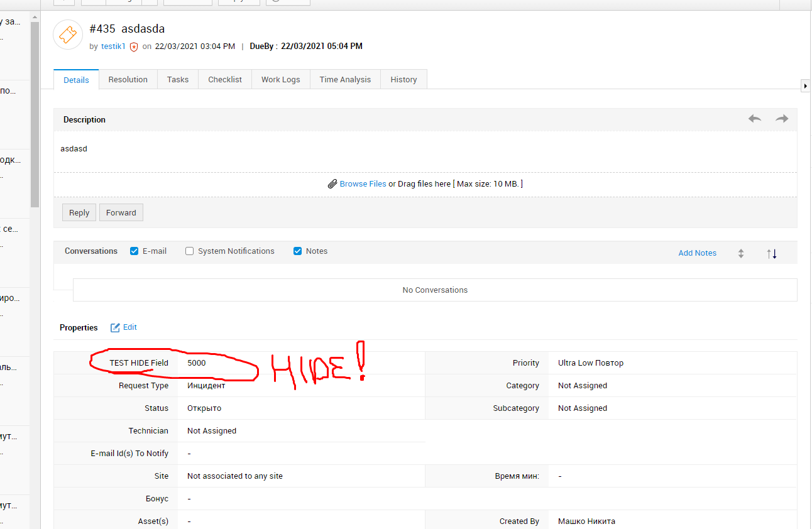Click the orange request ticket icon

click(x=69, y=35)
